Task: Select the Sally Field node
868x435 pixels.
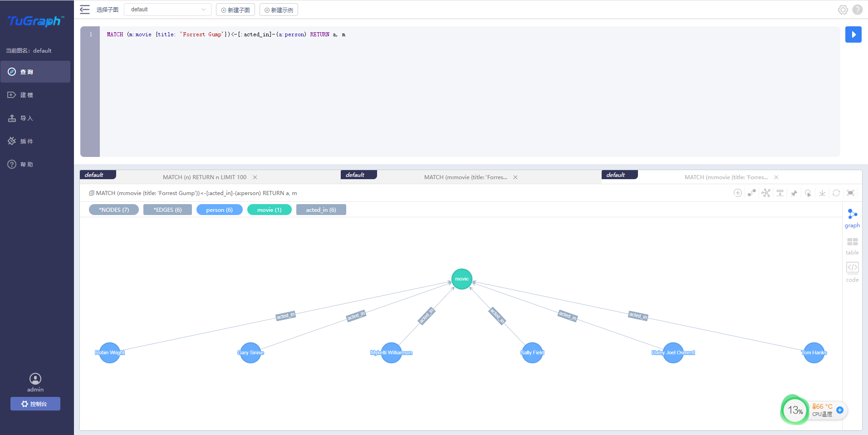Action: 532,352
